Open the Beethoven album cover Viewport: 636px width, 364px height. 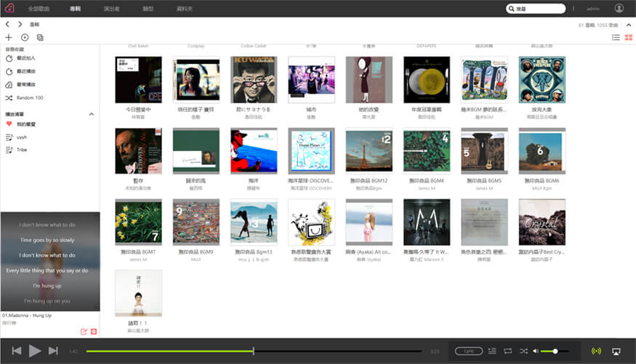tap(138, 151)
